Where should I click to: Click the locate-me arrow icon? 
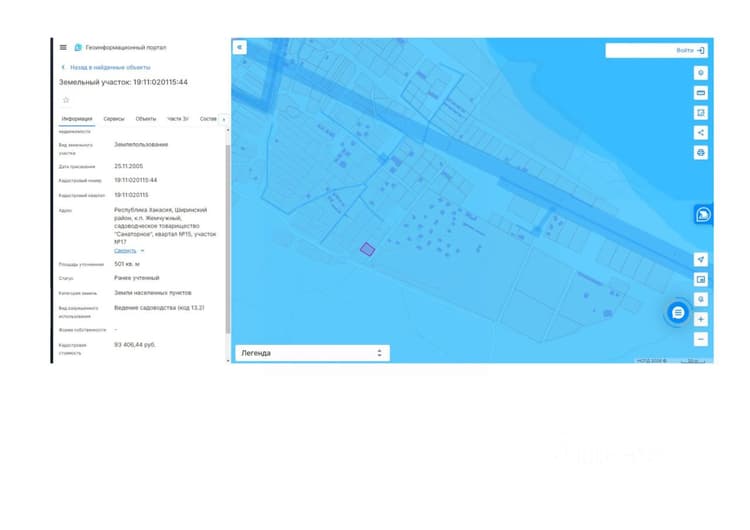pyautogui.click(x=701, y=259)
